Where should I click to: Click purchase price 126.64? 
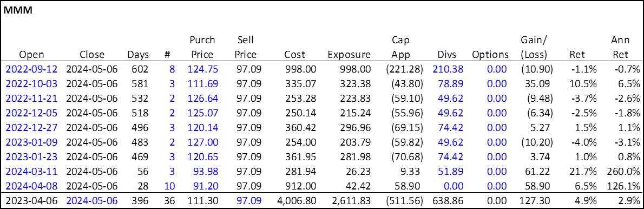pyautogui.click(x=203, y=99)
